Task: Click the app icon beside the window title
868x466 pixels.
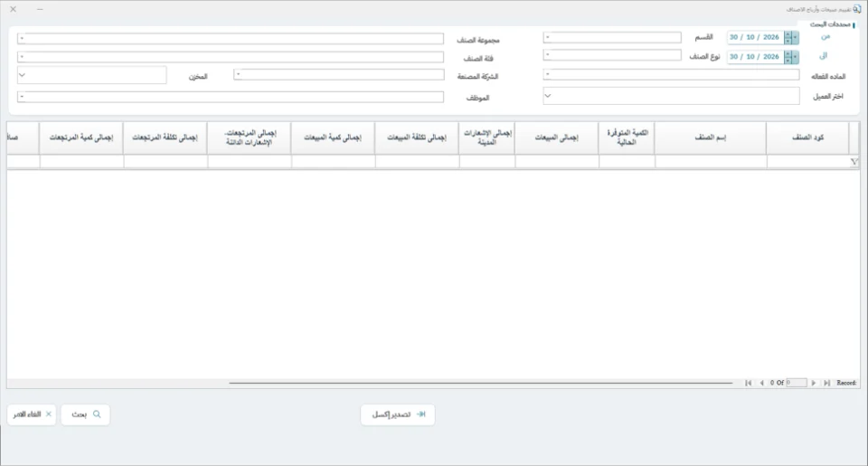Action: click(x=857, y=9)
